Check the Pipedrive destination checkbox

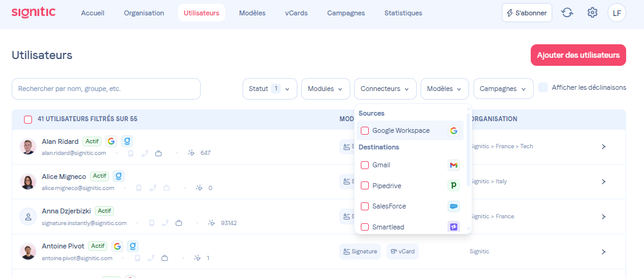[x=364, y=186]
